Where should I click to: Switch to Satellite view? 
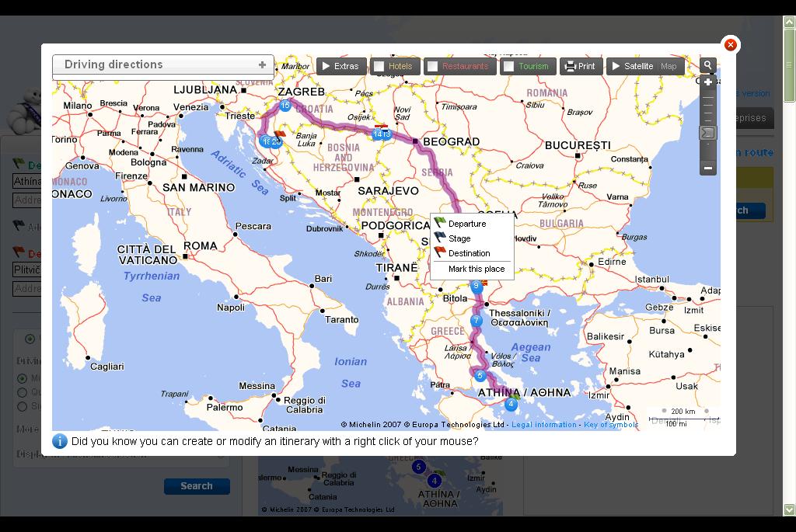click(638, 67)
